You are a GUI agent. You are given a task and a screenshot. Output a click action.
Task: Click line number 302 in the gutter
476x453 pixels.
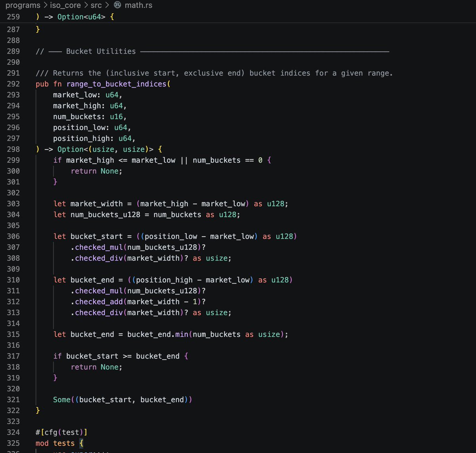point(13,193)
